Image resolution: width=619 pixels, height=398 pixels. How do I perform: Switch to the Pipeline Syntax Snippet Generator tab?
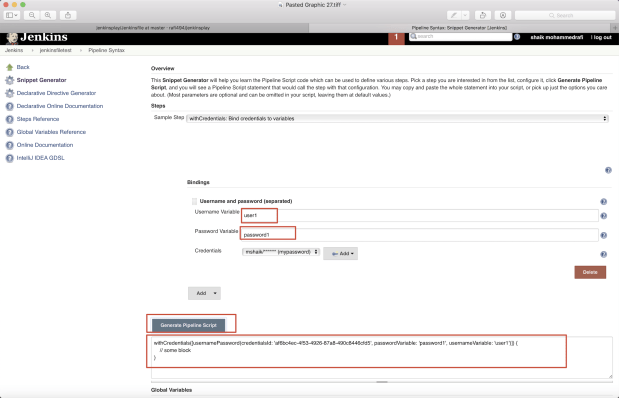pyautogui.click(x=460, y=28)
